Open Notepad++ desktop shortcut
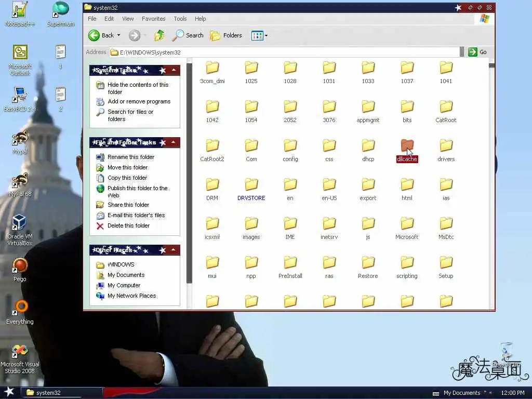The image size is (532, 399). coord(20,14)
